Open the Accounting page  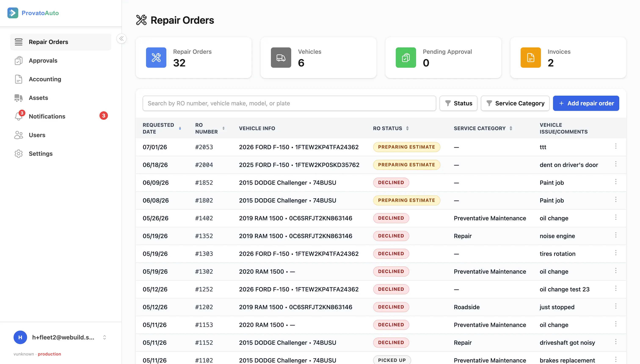pos(61,79)
